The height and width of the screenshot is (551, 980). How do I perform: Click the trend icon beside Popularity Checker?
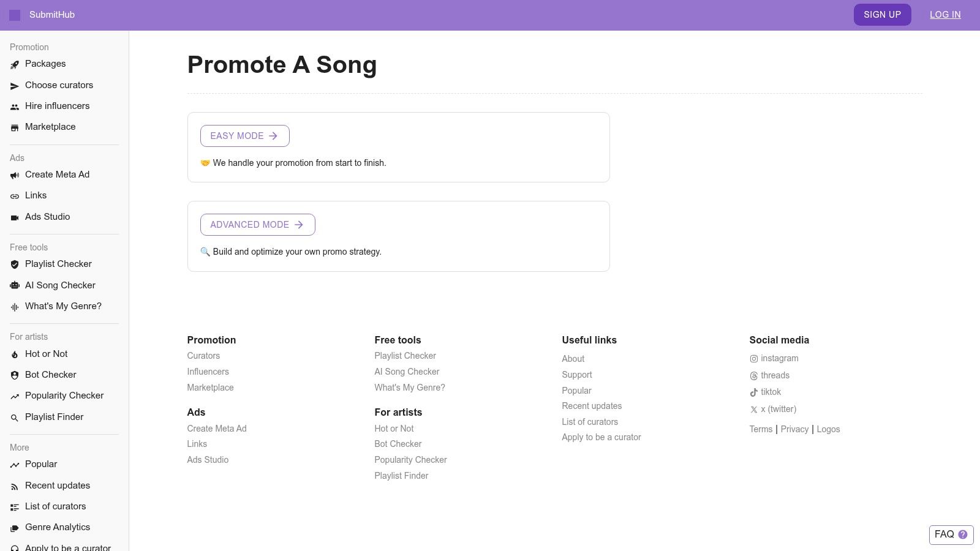click(15, 396)
